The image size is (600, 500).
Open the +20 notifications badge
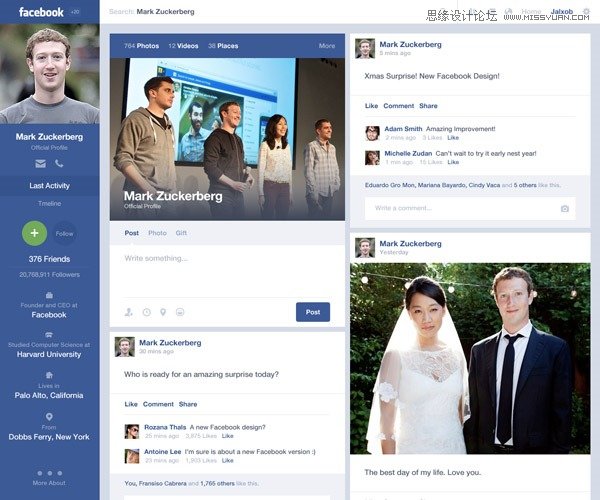75,12
